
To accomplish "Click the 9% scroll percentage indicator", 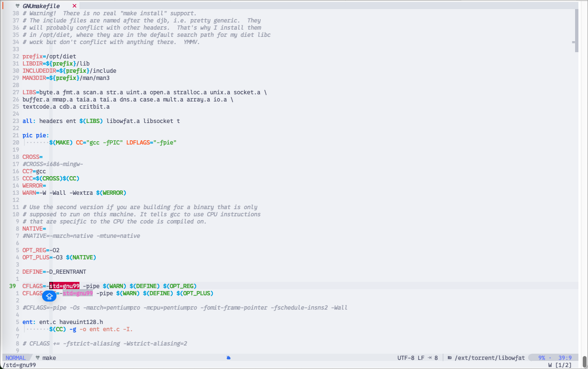I will tap(542, 358).
